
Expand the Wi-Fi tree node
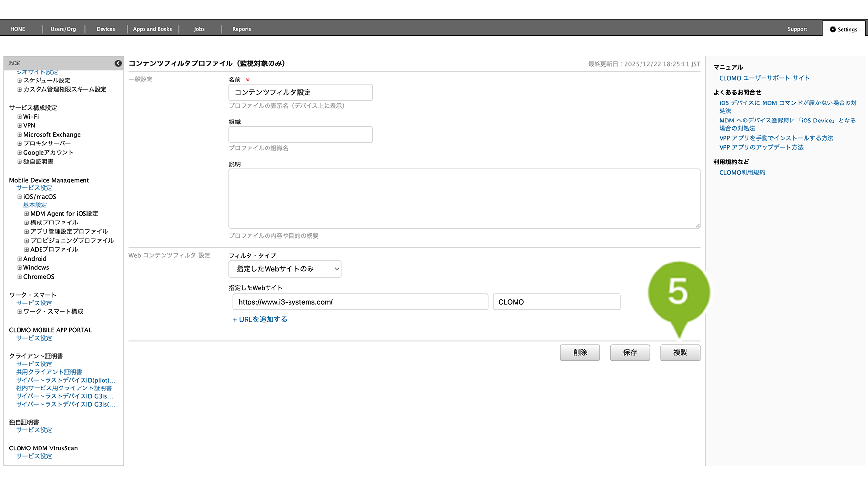(x=20, y=117)
